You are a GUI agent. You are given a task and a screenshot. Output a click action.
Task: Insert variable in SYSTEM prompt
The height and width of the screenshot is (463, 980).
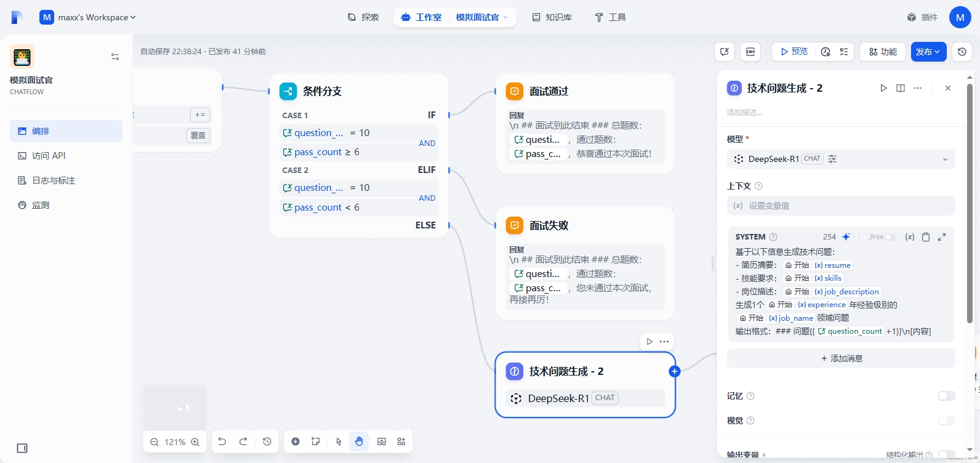(x=910, y=236)
